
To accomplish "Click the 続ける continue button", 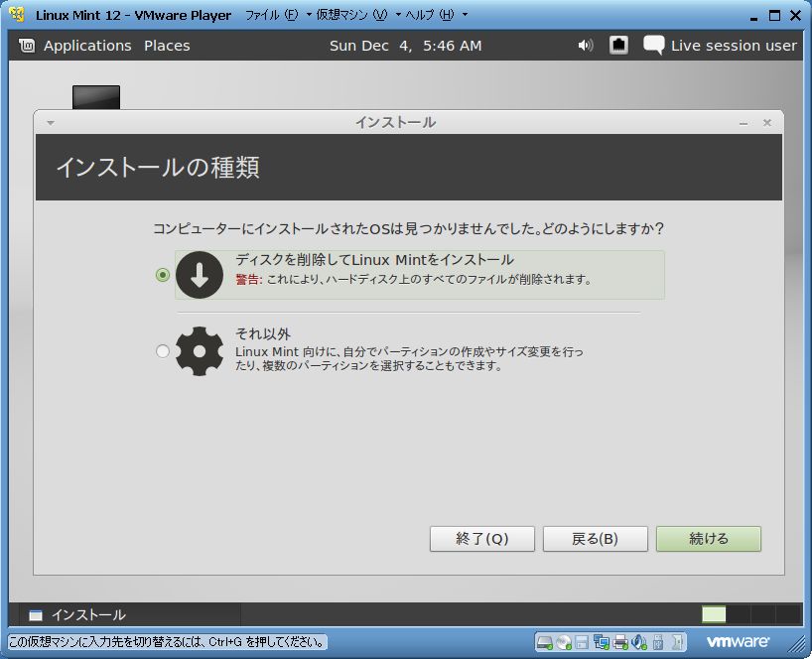I will pyautogui.click(x=709, y=539).
